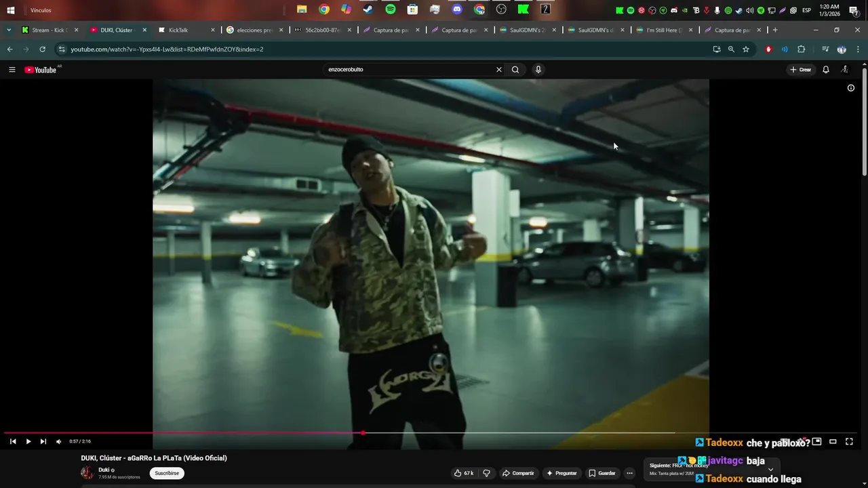
Task: Expand the Siguiente playlist panel chevron
Action: pyautogui.click(x=770, y=470)
